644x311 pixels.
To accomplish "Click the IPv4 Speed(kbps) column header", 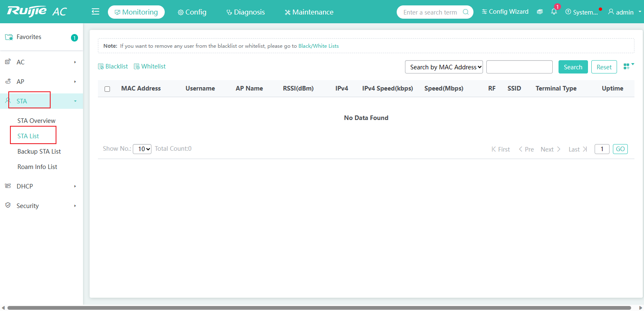I will pos(388,88).
